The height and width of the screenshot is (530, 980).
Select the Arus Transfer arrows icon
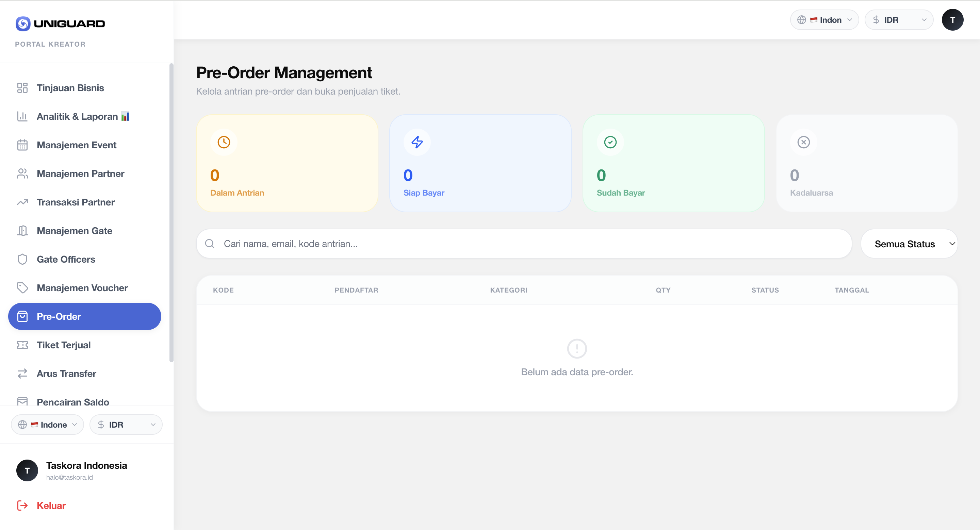[22, 374]
